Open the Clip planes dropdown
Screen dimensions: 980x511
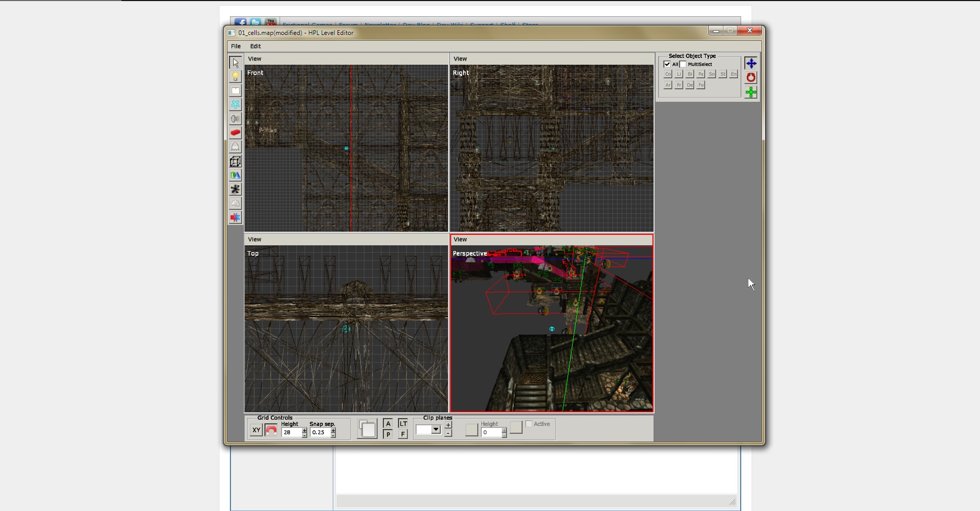(x=436, y=430)
